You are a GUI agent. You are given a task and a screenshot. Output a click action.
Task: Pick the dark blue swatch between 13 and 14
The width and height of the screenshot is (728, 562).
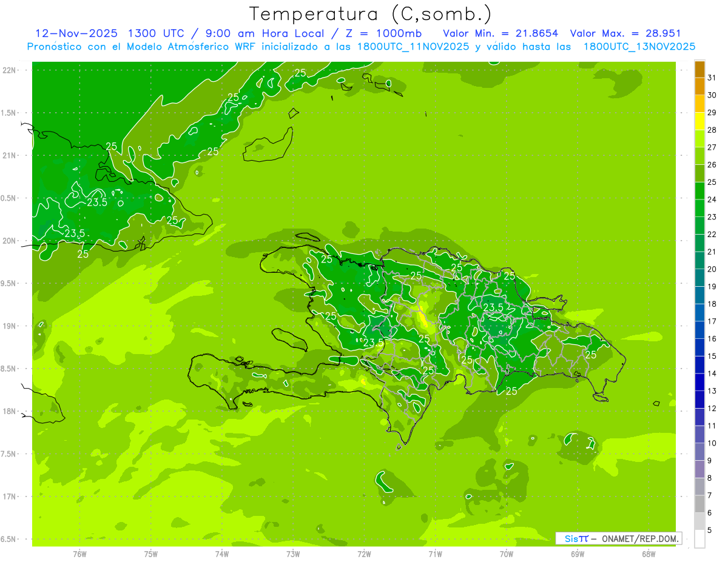tap(699, 383)
